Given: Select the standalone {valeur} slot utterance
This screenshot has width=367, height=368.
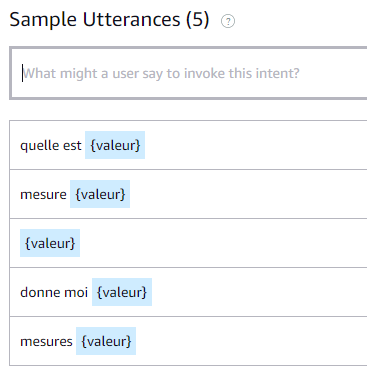Looking at the screenshot, I should tap(50, 243).
